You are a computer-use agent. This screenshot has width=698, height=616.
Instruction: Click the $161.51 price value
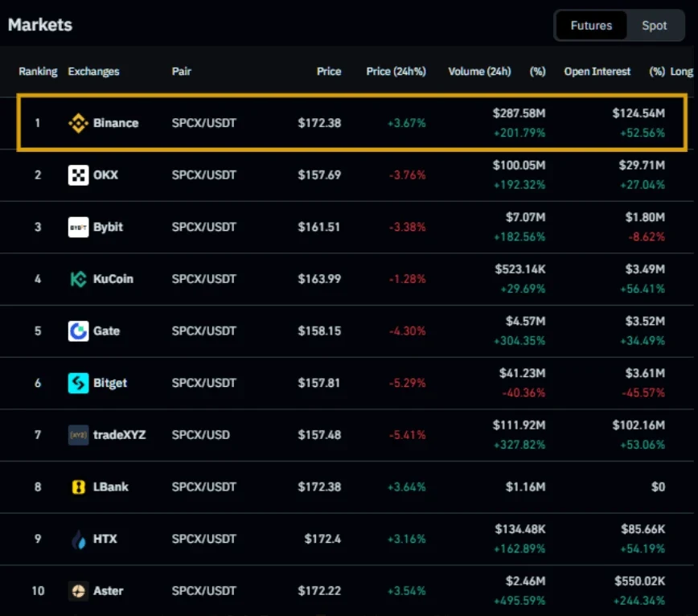[x=318, y=227]
